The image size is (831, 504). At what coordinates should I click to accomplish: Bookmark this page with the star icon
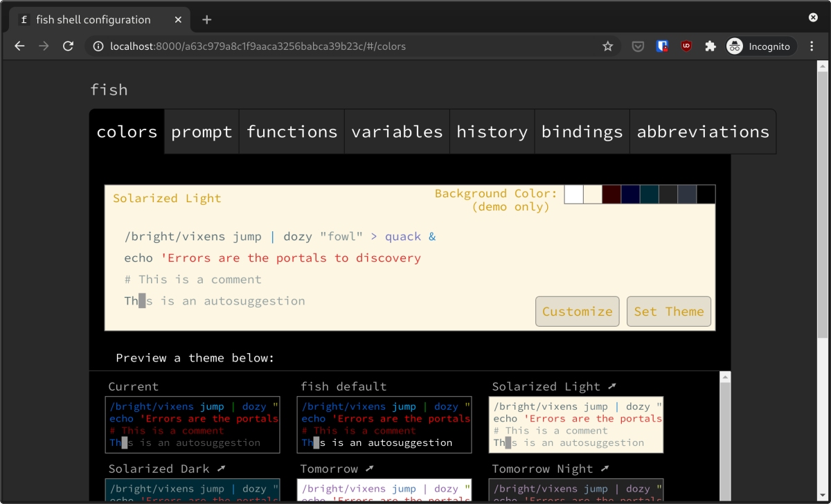pos(607,46)
